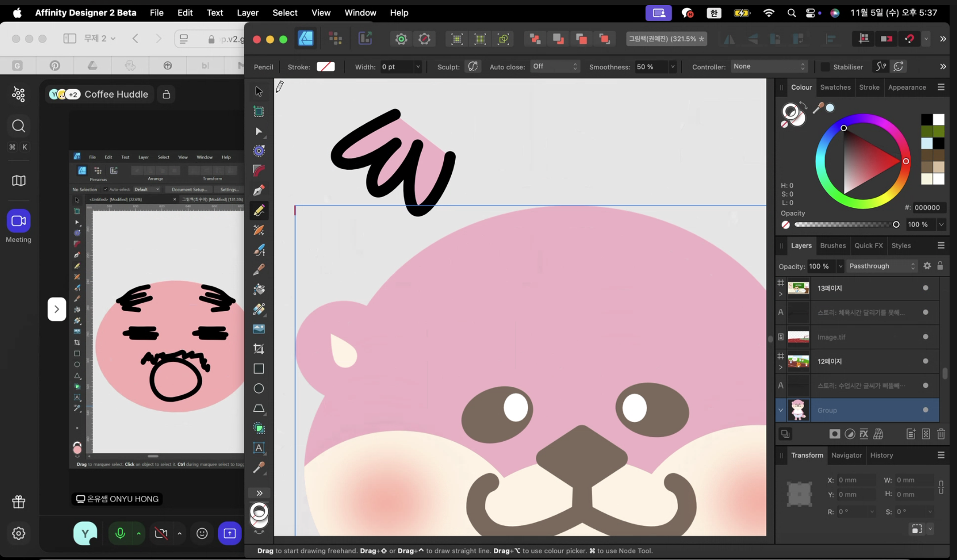Switch to the Swatches tab
Screen dimensions: 957x560
(835, 87)
